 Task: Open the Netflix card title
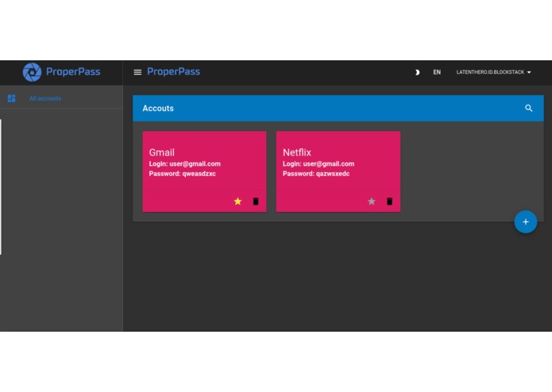pyautogui.click(x=297, y=152)
